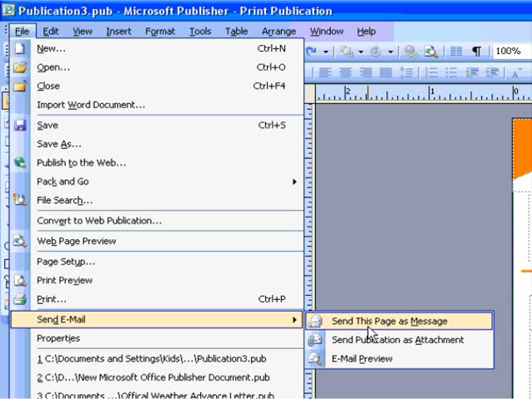Image resolution: width=532 pixels, height=399 pixels.
Task: Click the Increase Indent toolbar icon
Action: tap(492, 72)
